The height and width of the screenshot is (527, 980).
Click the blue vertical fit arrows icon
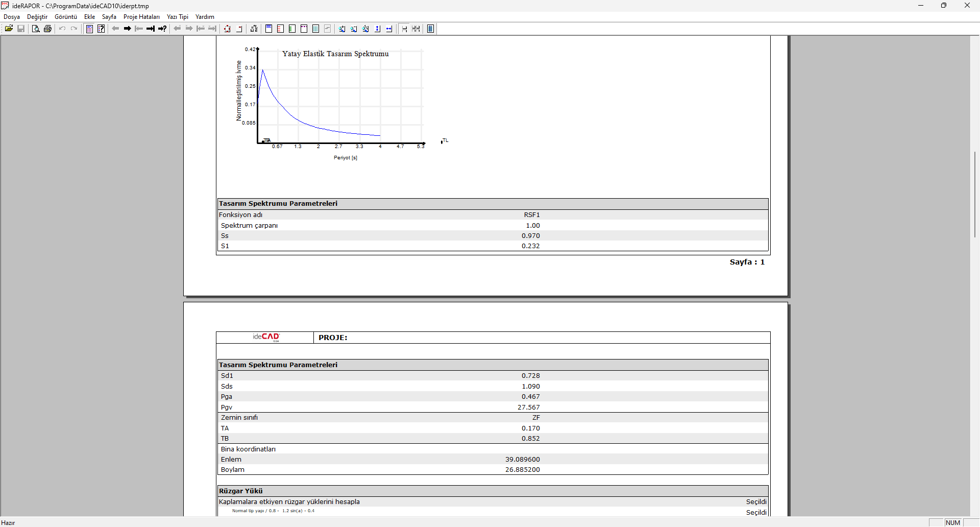point(378,29)
